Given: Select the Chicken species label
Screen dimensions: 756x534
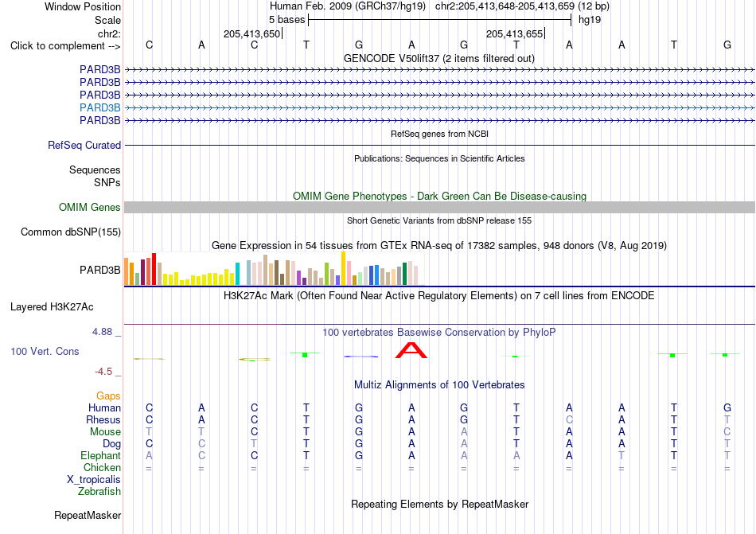Looking at the screenshot, I should pyautogui.click(x=102, y=467).
